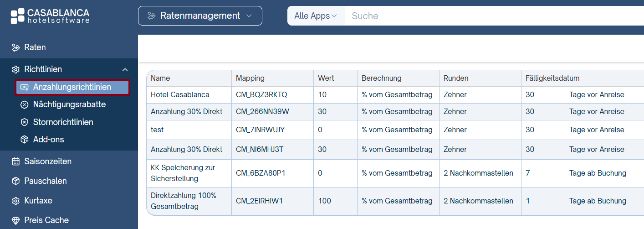Click mapping code CM_7INRWUJY
Viewport: 644px width, 229px height.
pyautogui.click(x=260, y=130)
